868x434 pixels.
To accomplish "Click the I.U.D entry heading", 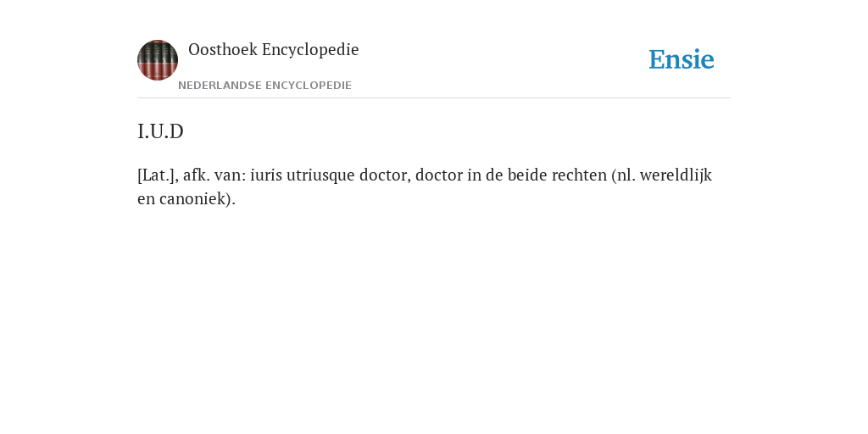I will [x=160, y=131].
